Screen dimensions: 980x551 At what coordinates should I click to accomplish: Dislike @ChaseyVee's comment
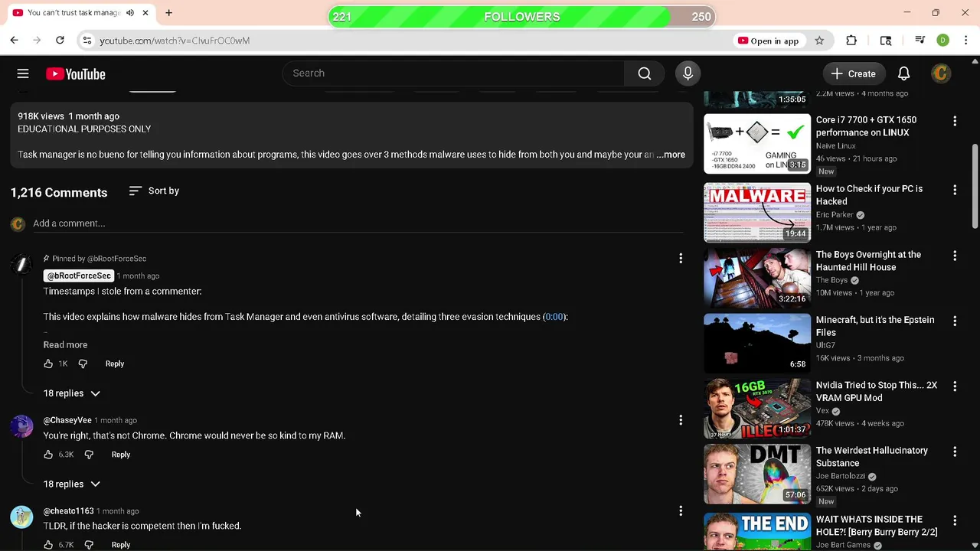[89, 455]
